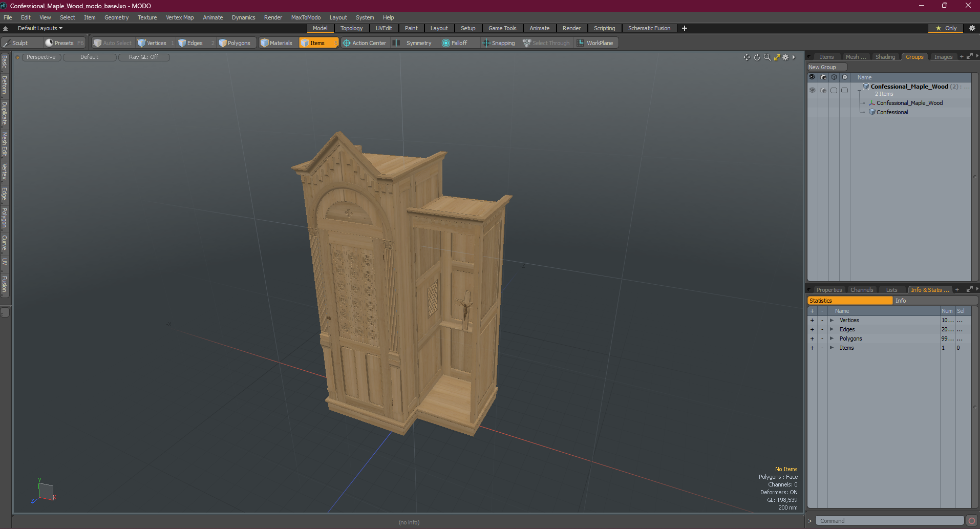This screenshot has width=980, height=529.
Task: Click plus for the Vertices row
Action: (812, 320)
